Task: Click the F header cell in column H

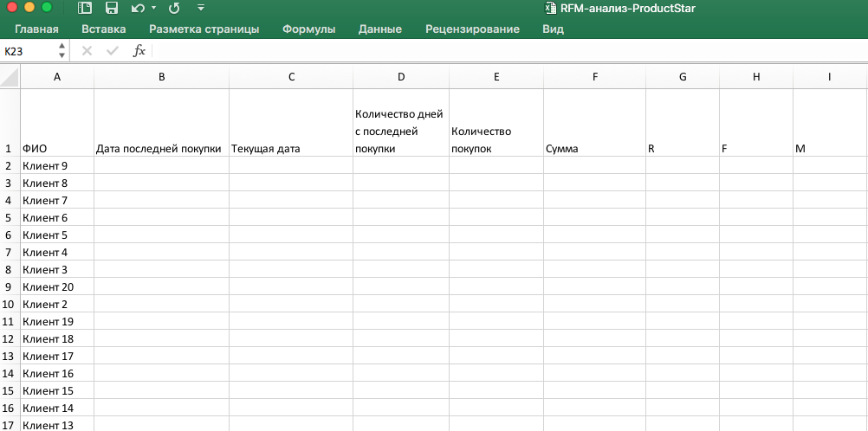Action: 756,122
